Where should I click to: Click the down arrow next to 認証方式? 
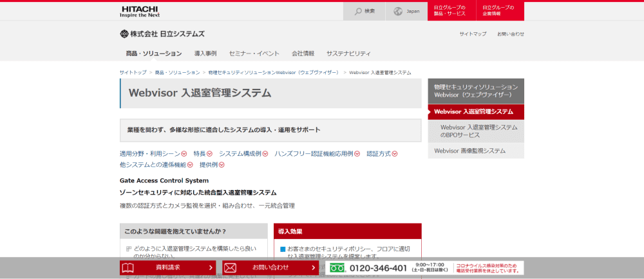(395, 154)
